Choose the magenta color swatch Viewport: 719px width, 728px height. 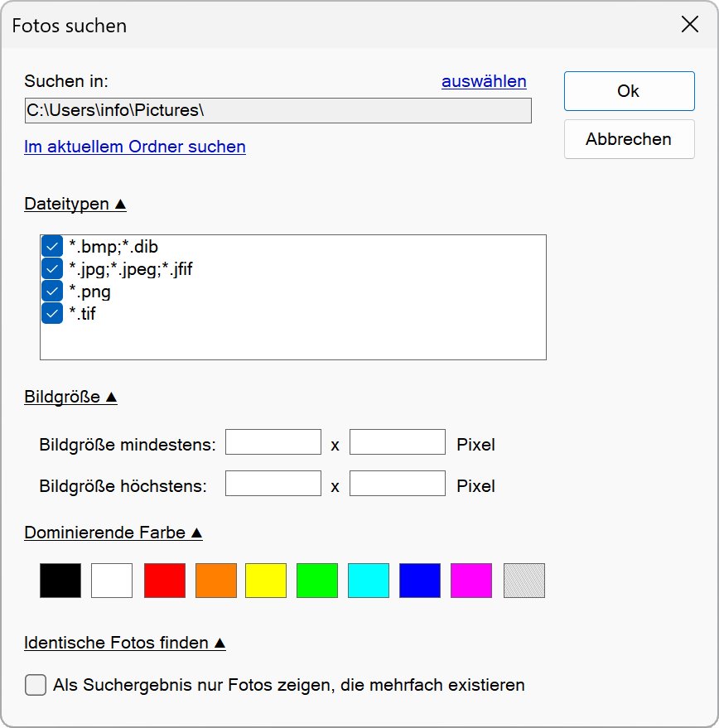click(x=471, y=581)
